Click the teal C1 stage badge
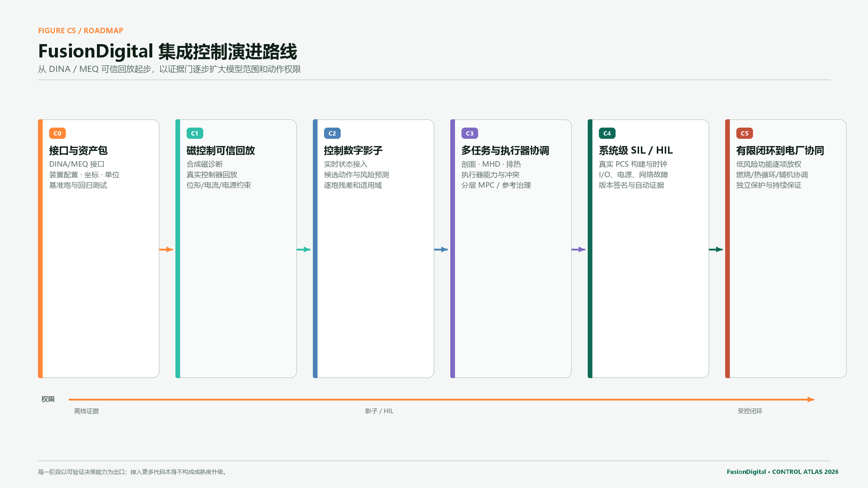Image resolution: width=868 pixels, height=488 pixels. point(195,133)
